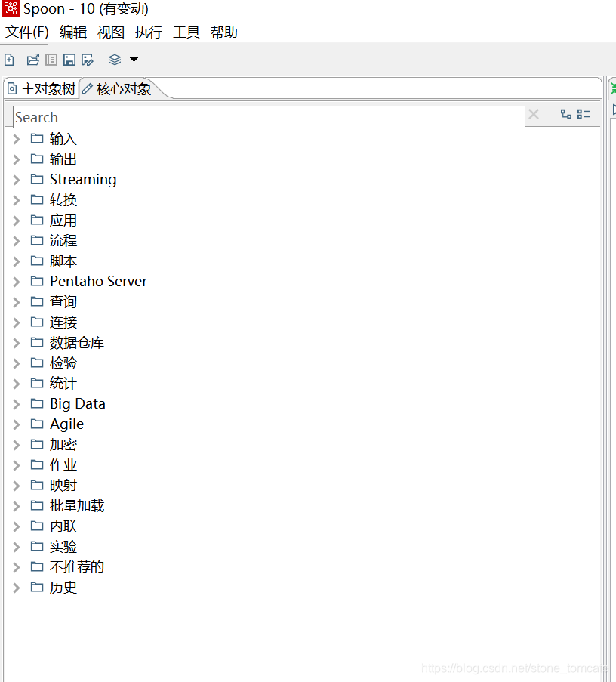Click the grayed list icon on the toolbar

coord(51,59)
